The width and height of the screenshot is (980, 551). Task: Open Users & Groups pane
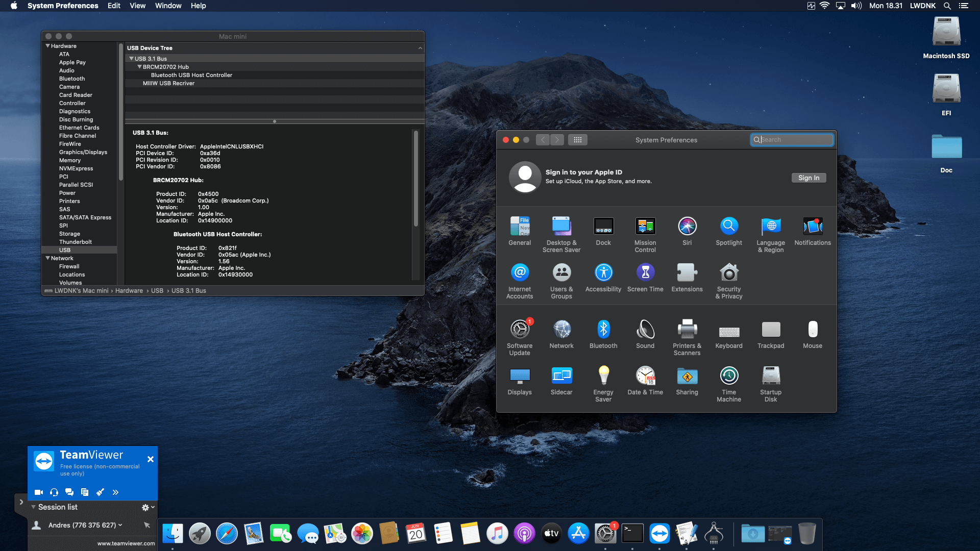(x=561, y=281)
